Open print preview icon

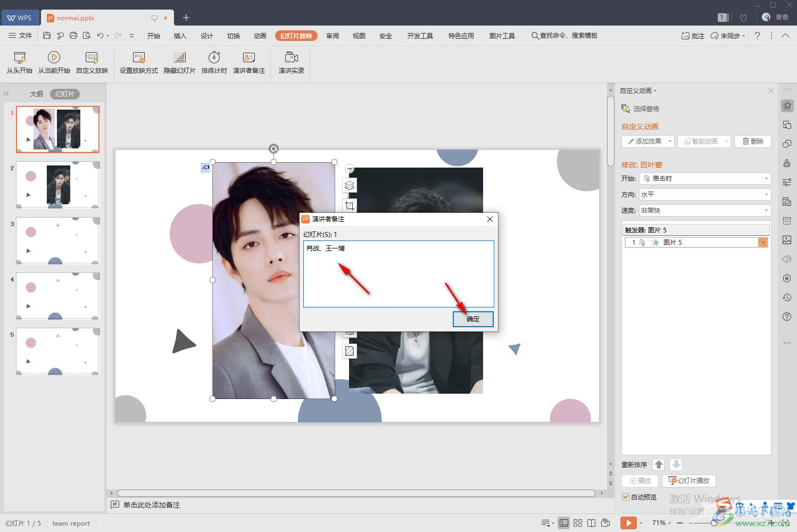(x=87, y=36)
